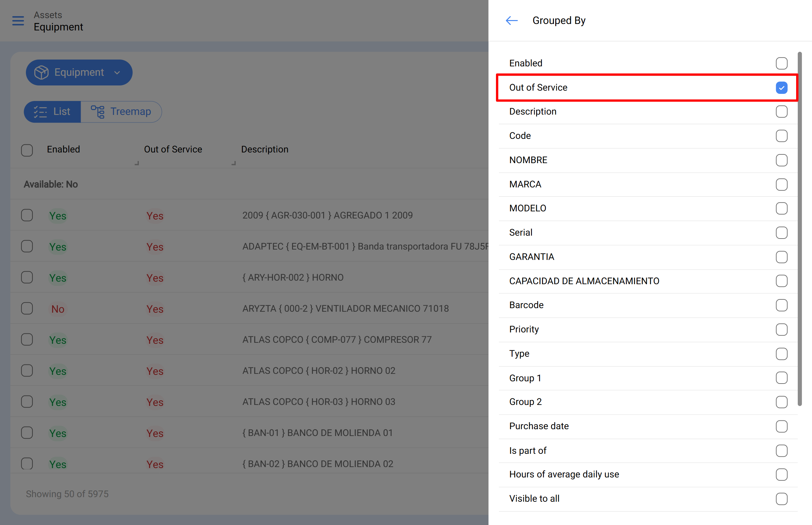
Task: Open the Equipment module selector pill
Action: 79,73
